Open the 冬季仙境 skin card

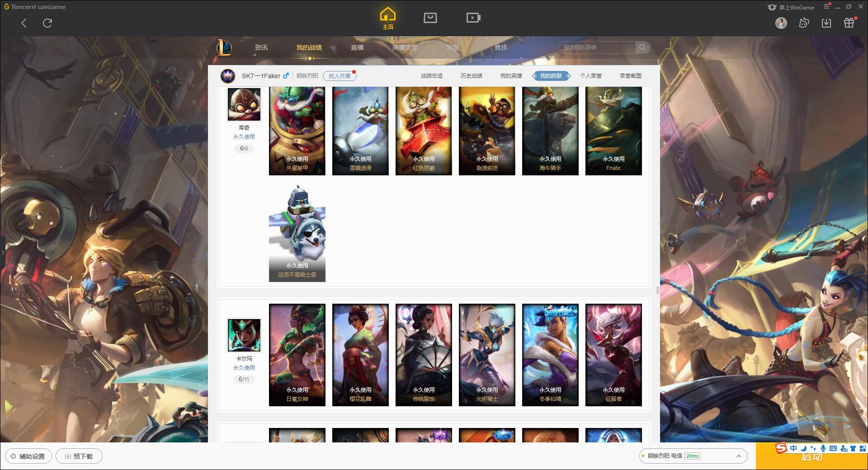coord(550,355)
